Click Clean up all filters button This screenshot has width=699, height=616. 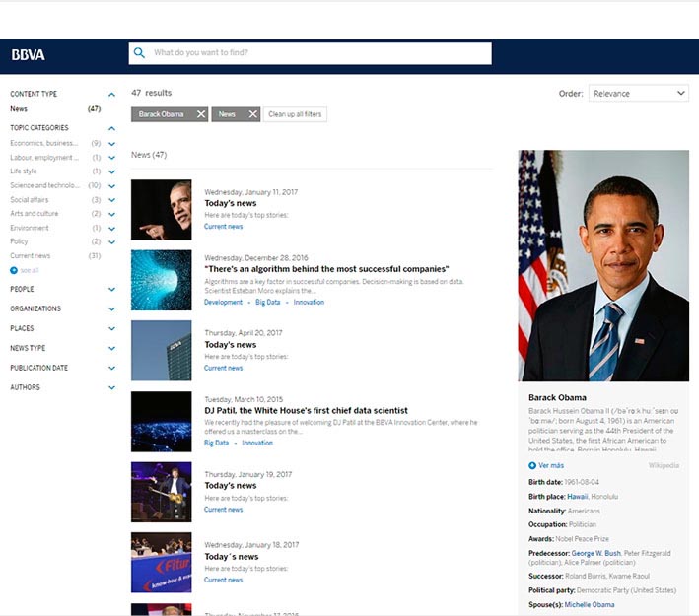pyautogui.click(x=295, y=114)
